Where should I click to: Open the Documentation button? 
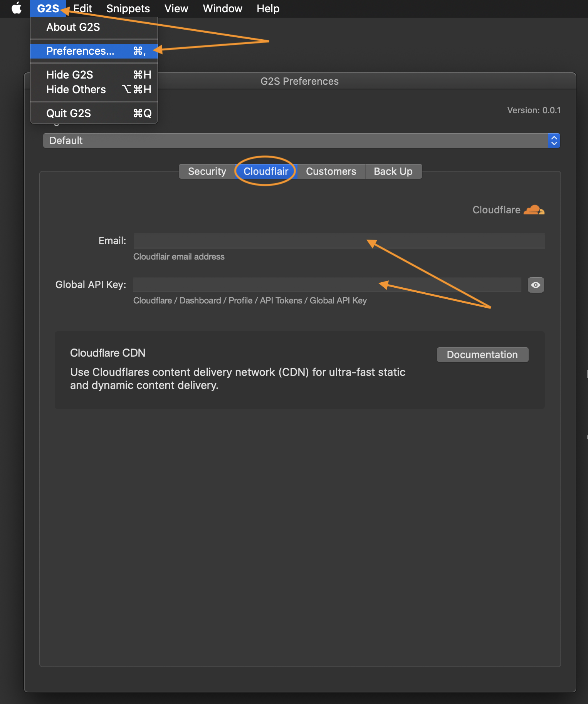(482, 355)
